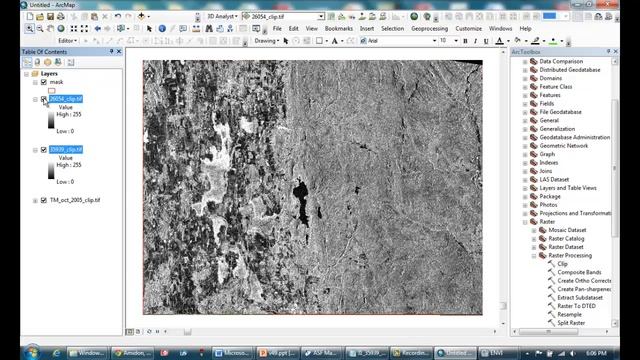Screen dimensions: 640x360
Task: Uncheck the mask layer checkbox
Action: (x=44, y=82)
